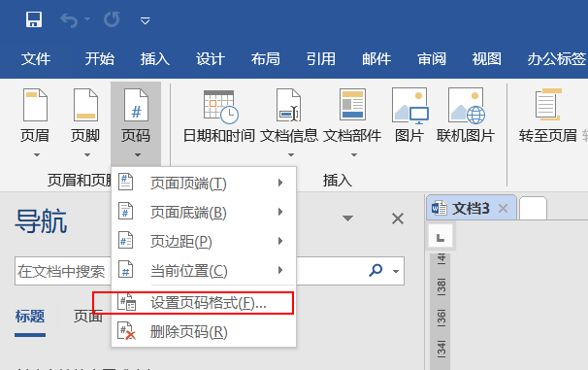Screen dimensions: 588x370
Task: Click the 删除页码 menu item icon
Action: pos(126,331)
